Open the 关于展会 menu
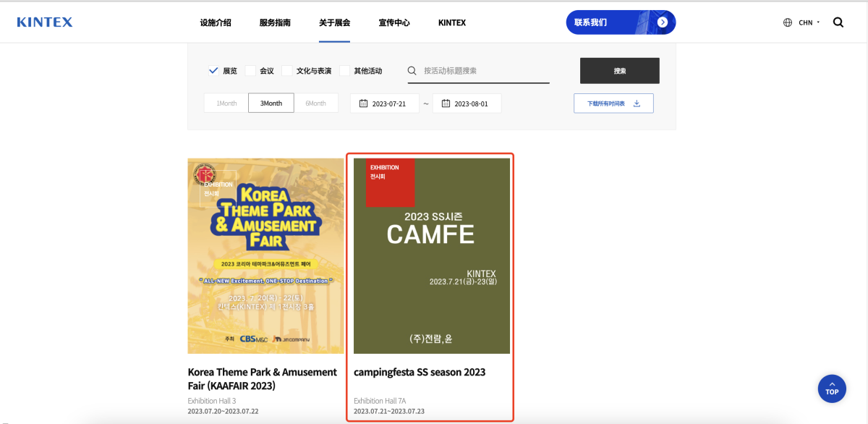 coord(334,22)
